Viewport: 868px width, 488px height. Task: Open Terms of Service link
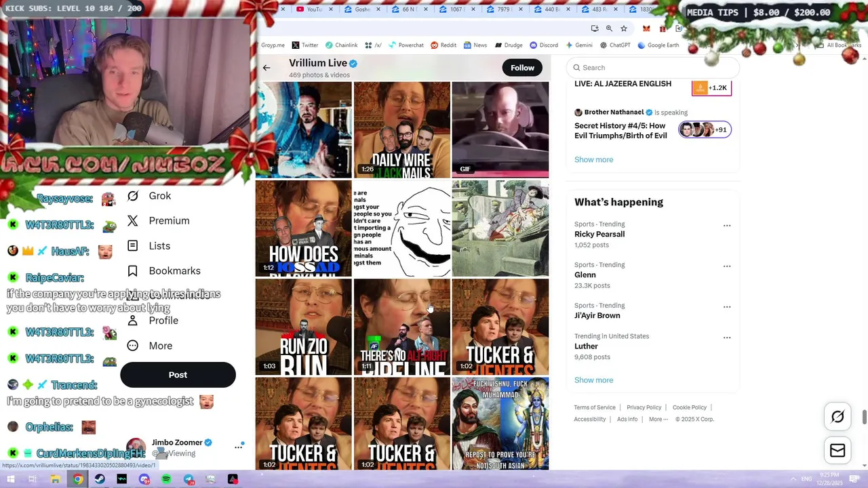click(x=595, y=407)
